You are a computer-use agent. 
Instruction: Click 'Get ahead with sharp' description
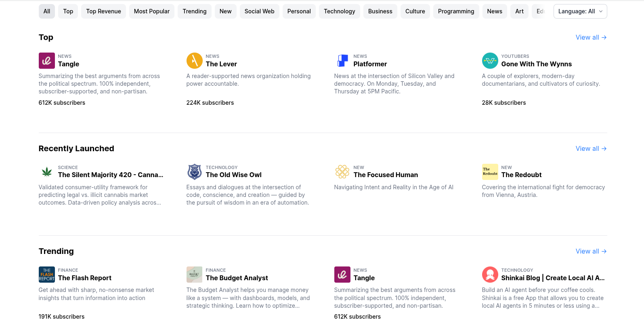(96, 294)
